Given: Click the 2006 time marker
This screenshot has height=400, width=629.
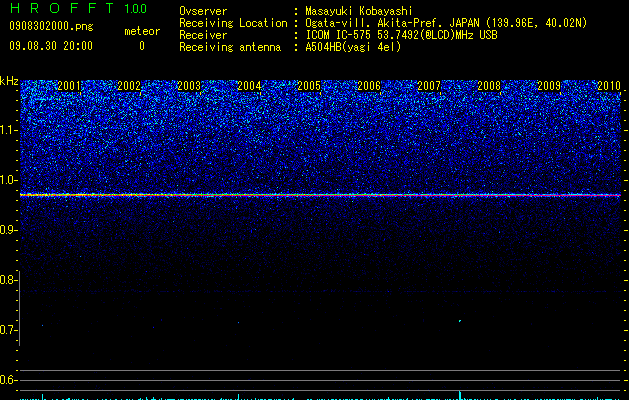Looking at the screenshot, I should coord(369,86).
